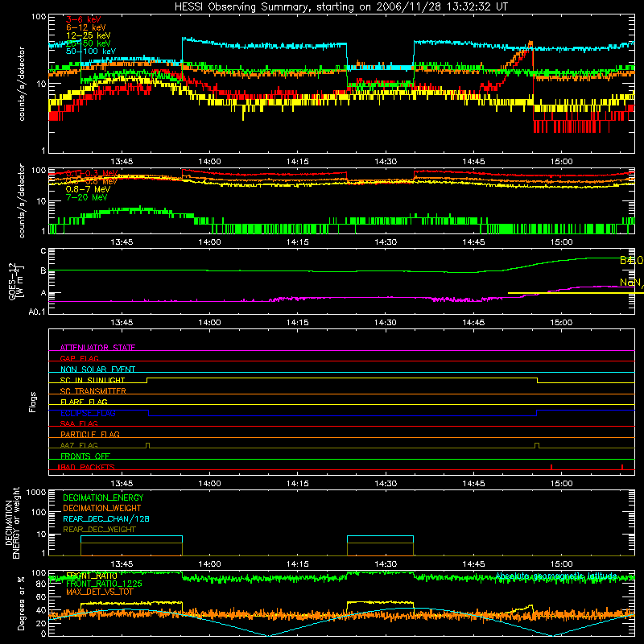Select the '6-12 keV' legend label
This screenshot has height=644, width=644.
point(86,27)
